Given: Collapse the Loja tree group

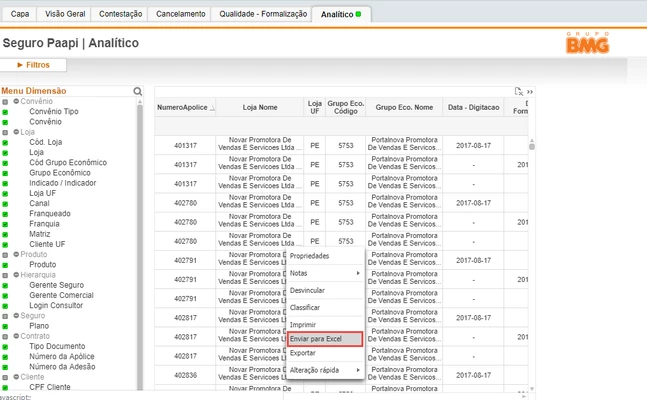Looking at the screenshot, I should tap(16, 132).
